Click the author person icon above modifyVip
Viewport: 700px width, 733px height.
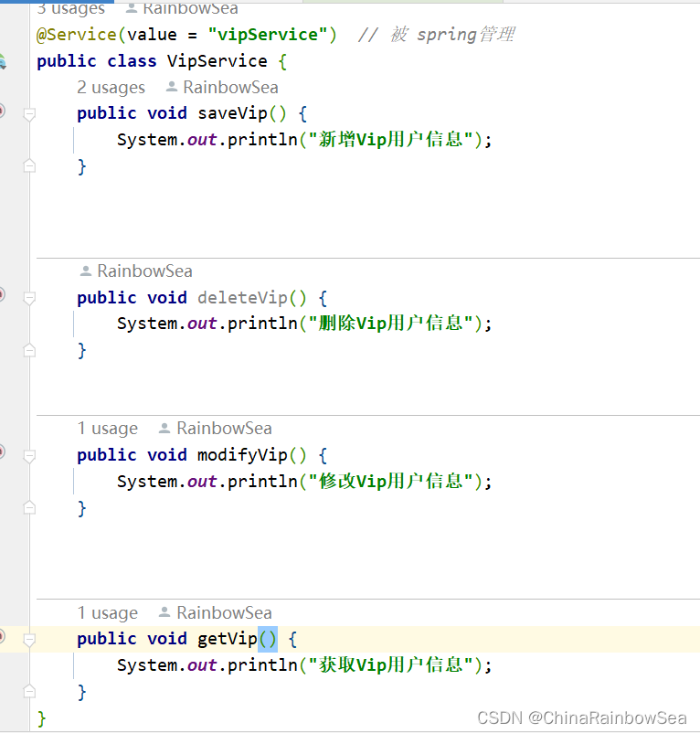(x=164, y=428)
